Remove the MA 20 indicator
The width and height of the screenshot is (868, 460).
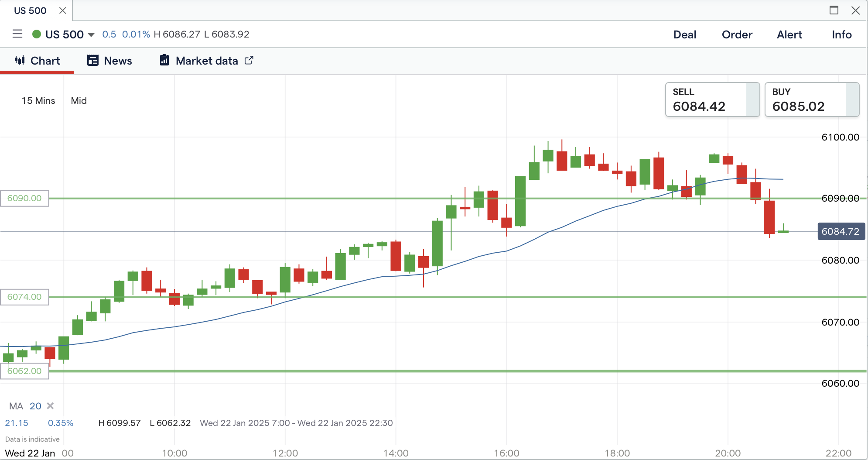tap(50, 406)
